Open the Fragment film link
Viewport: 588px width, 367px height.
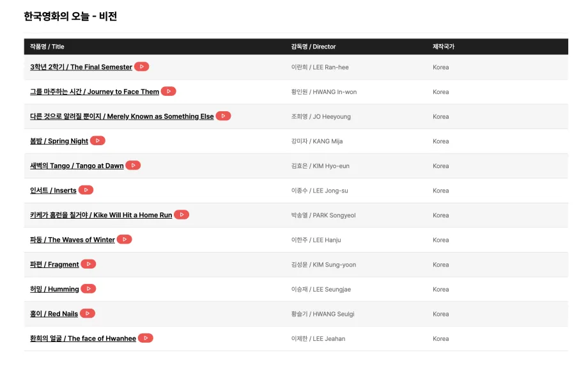54,265
